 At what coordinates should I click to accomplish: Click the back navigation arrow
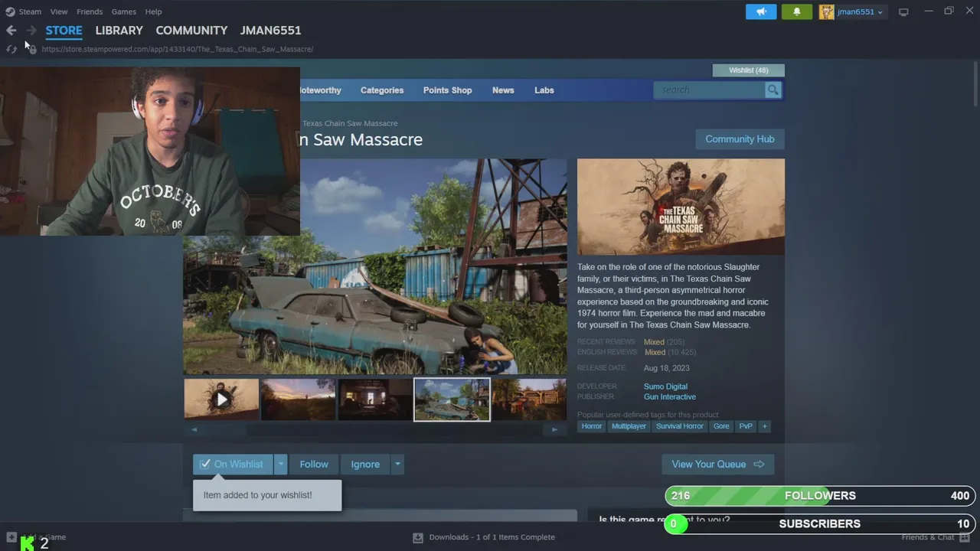pos(11,31)
